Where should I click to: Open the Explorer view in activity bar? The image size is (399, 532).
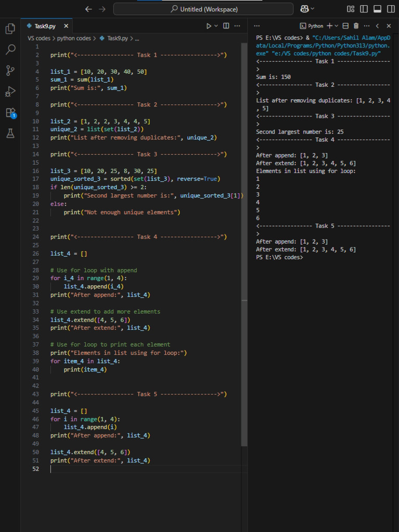(x=10, y=29)
